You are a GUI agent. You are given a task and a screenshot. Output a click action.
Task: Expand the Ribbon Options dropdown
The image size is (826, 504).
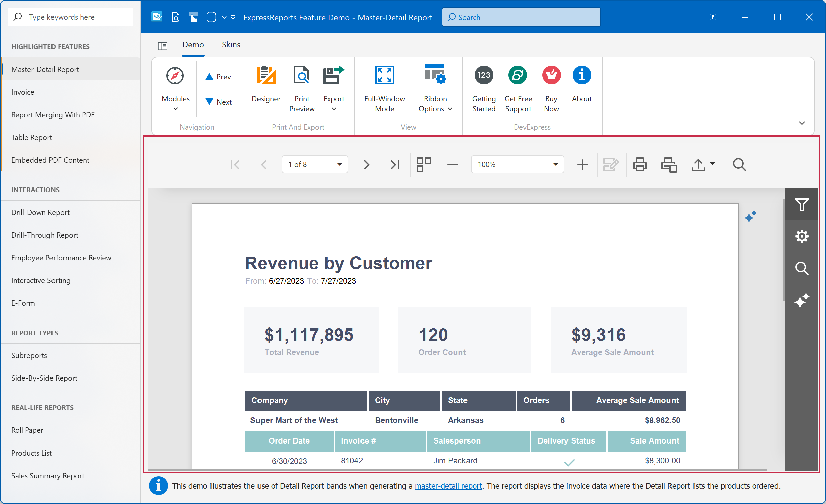(x=435, y=89)
